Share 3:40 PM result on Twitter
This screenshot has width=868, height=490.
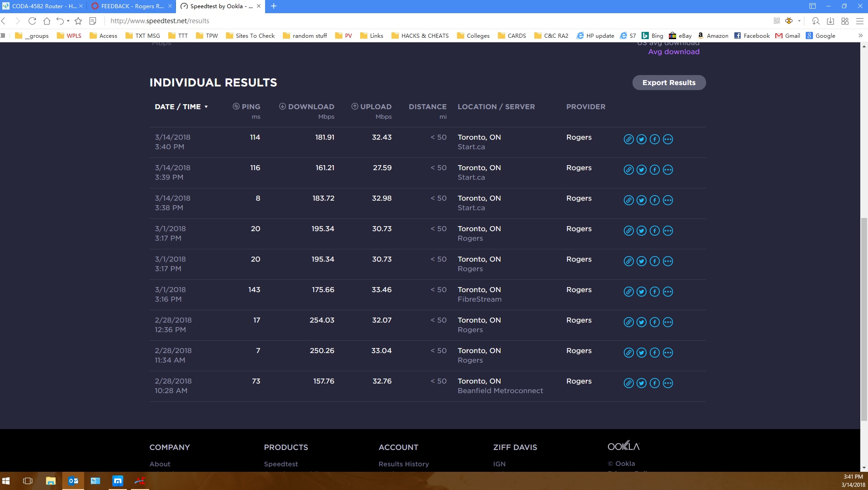(642, 139)
